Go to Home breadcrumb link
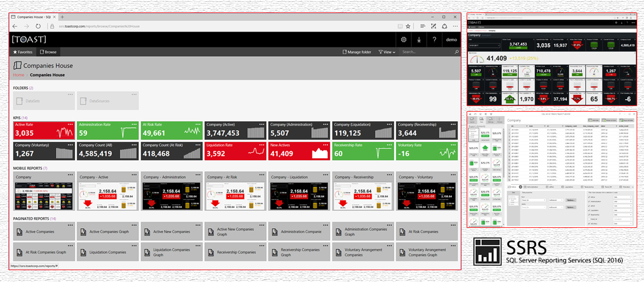 tap(19, 75)
